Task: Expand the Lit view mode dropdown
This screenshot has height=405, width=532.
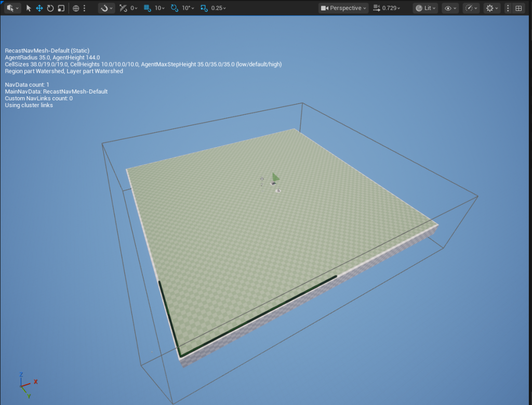Action: (425, 8)
